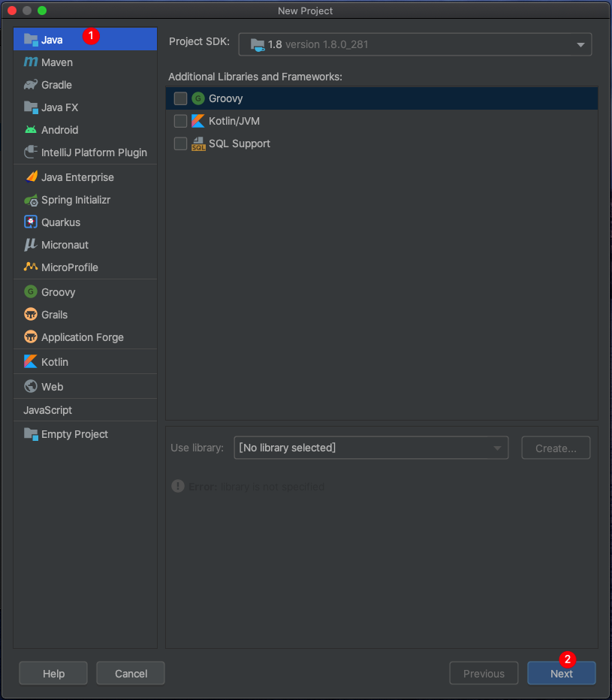Click the SQL Support library icon

coord(198,143)
